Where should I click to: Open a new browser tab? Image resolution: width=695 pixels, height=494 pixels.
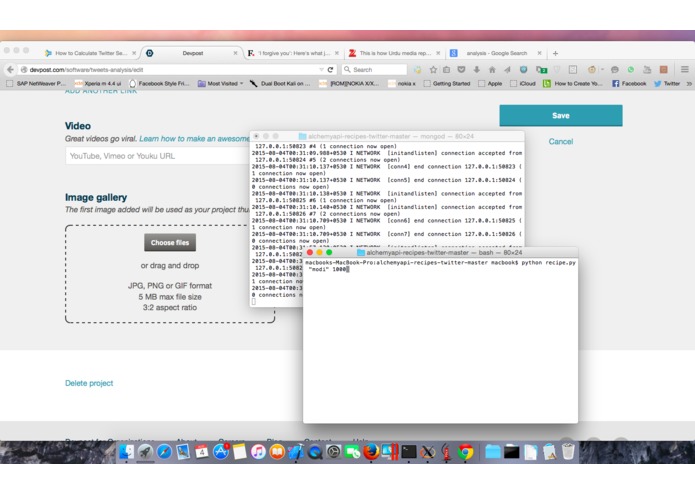coord(555,53)
